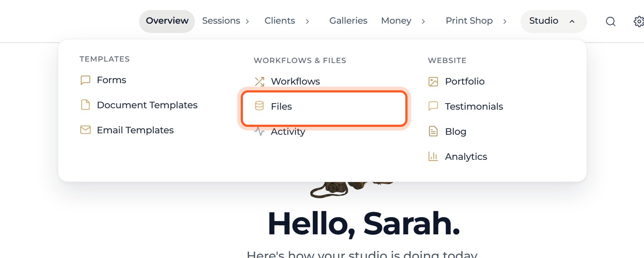Open Email Templates link
Image resolution: width=644 pixels, height=258 pixels.
click(135, 130)
